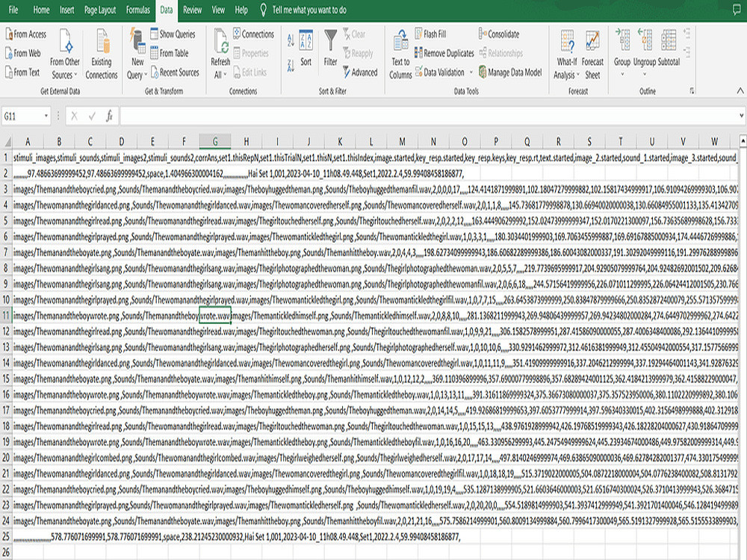747x560 pixels.
Task: Click the From Text icon
Action: pos(8,72)
